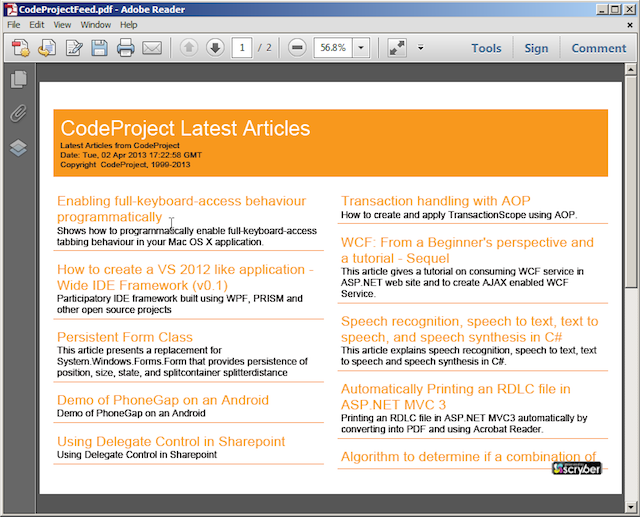Click the '/ 2' total pages label
640x517 pixels.
[x=264, y=48]
